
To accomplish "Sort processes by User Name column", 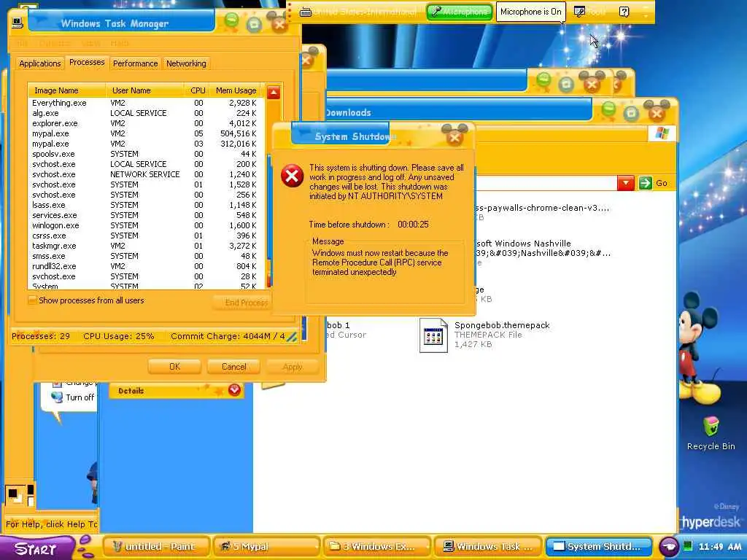I will [145, 90].
